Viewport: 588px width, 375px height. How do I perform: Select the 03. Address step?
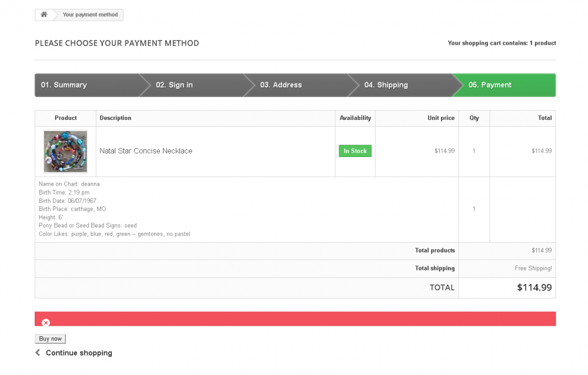281,85
